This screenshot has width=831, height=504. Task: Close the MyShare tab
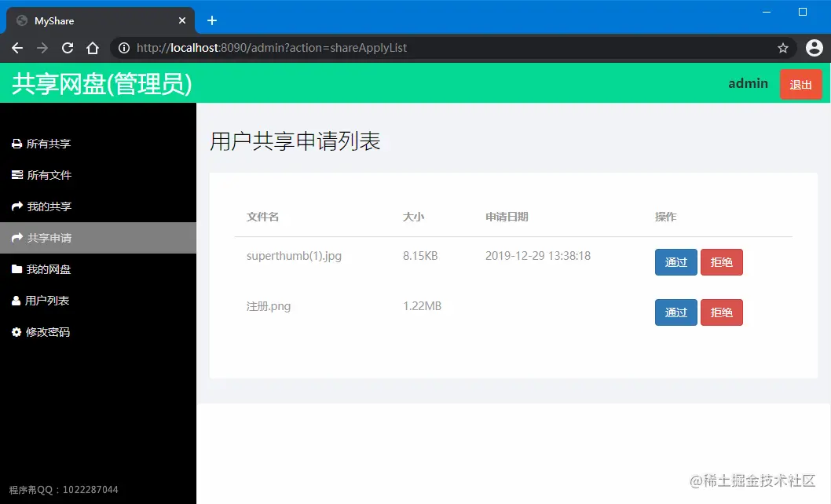pyautogui.click(x=182, y=20)
